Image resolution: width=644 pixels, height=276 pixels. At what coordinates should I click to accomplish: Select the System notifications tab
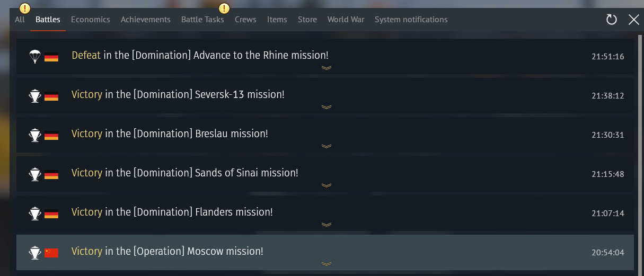point(411,20)
